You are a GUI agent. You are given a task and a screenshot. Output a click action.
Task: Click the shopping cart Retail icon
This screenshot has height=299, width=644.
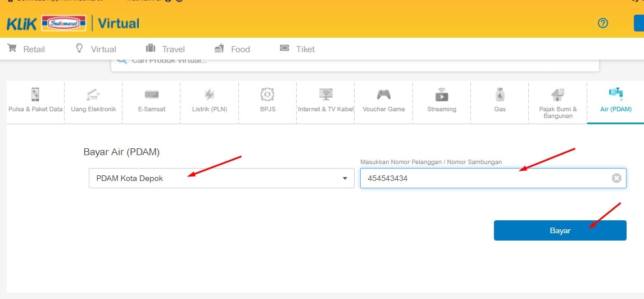pos(12,48)
